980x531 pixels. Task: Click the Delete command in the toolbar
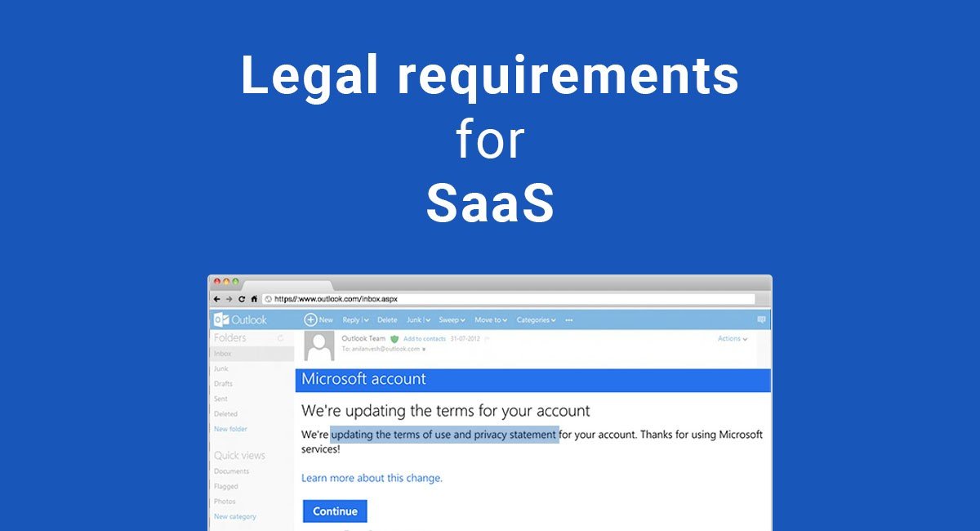386,319
